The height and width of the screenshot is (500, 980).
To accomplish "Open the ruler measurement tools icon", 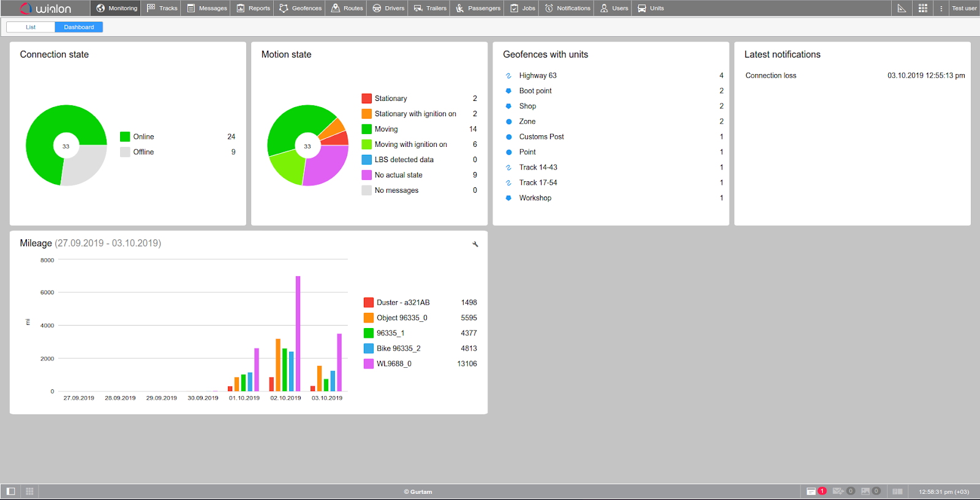I will click(902, 8).
